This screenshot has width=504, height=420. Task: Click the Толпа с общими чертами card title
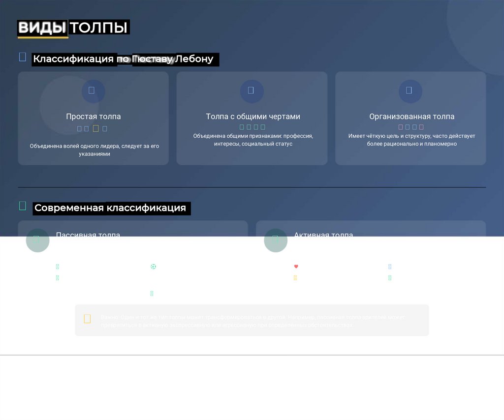[253, 117]
